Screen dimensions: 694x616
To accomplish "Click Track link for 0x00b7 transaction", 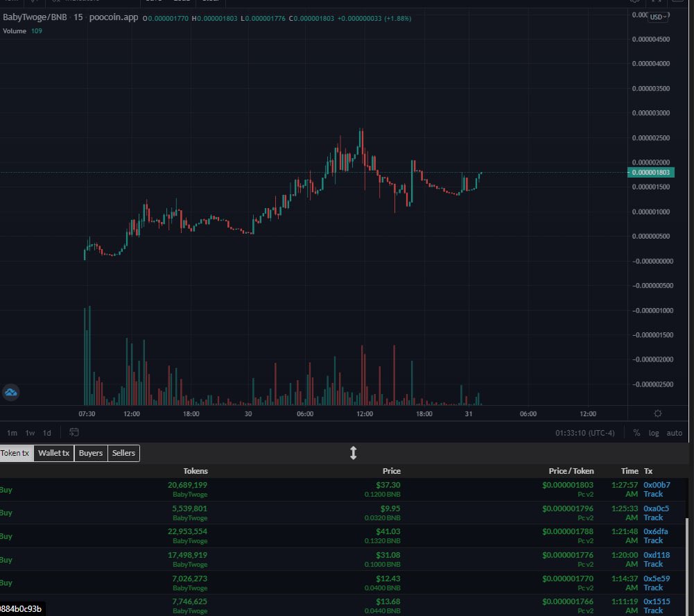I will click(653, 494).
